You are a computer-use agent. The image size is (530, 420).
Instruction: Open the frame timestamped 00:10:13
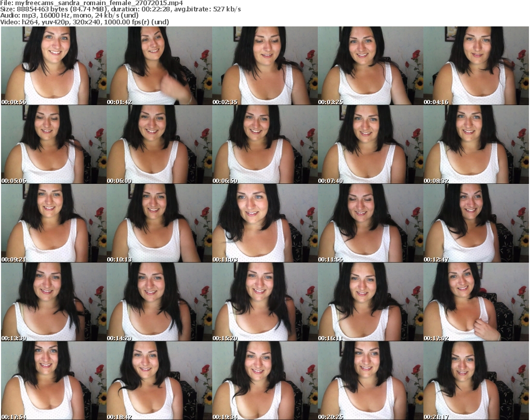pyautogui.click(x=159, y=223)
